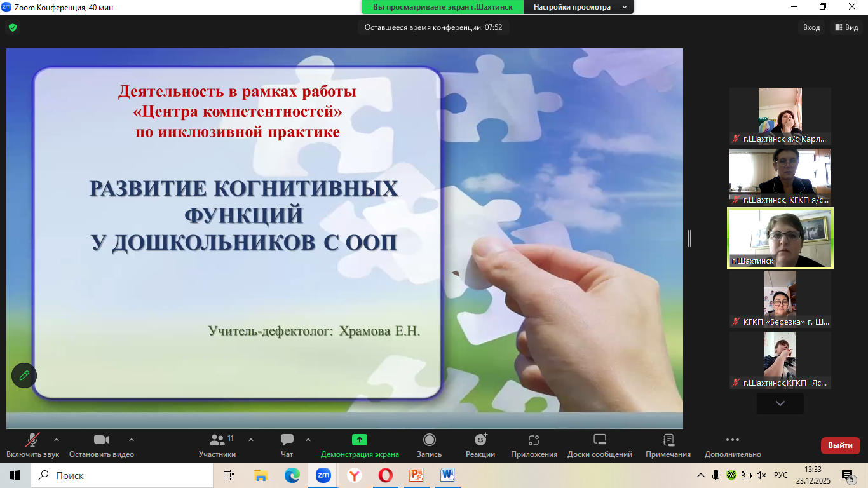
Task: Open the Дополнительно more menu
Action: tap(733, 440)
